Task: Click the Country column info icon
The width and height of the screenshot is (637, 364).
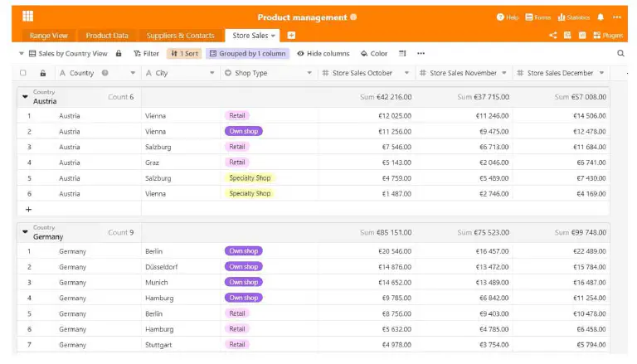Action: 105,73
